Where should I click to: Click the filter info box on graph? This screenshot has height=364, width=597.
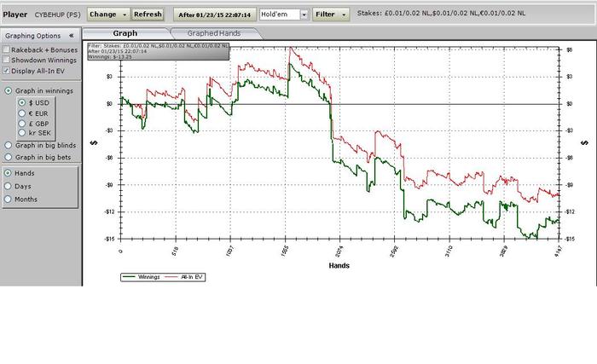[x=159, y=51]
